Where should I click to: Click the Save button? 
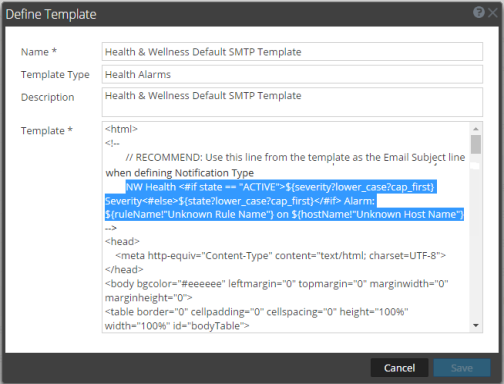click(x=462, y=368)
